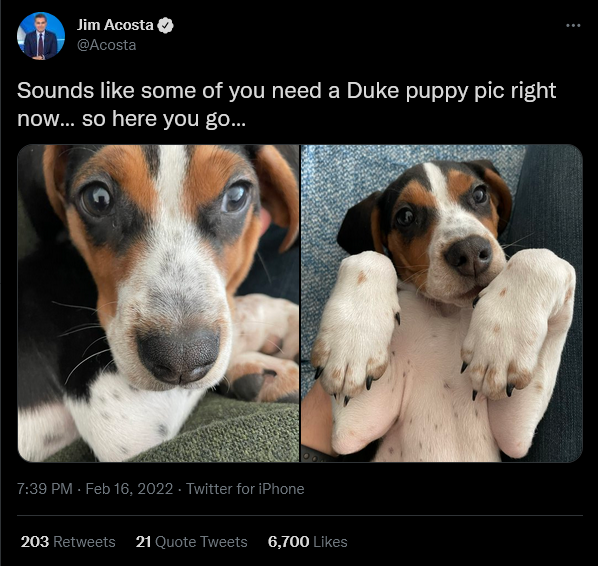View the Quote Tweets list

click(x=191, y=542)
